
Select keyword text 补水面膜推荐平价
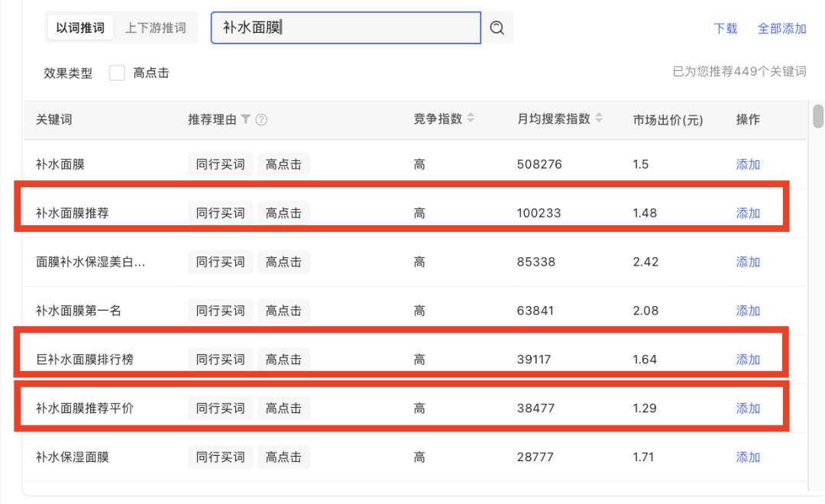click(85, 409)
